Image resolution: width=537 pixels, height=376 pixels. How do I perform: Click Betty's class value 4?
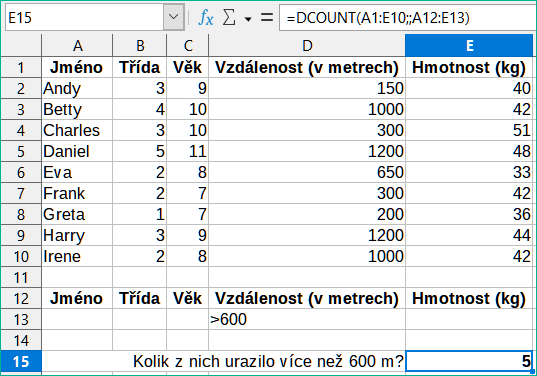click(140, 110)
